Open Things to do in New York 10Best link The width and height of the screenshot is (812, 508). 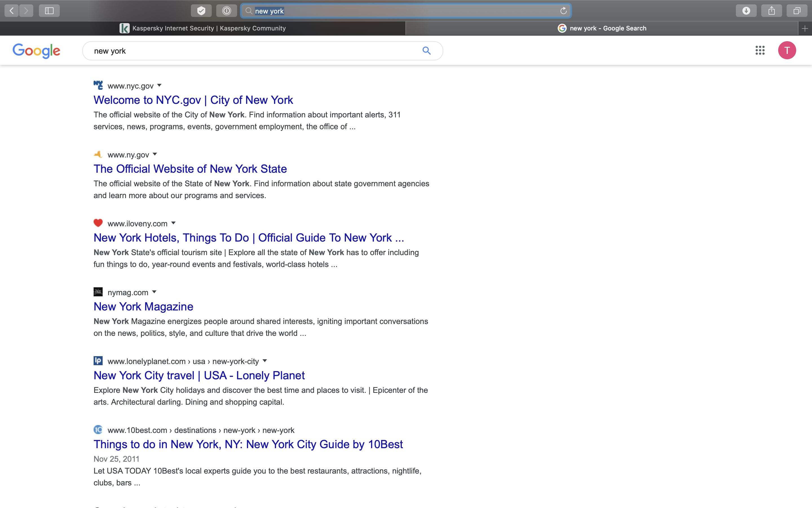tap(248, 444)
